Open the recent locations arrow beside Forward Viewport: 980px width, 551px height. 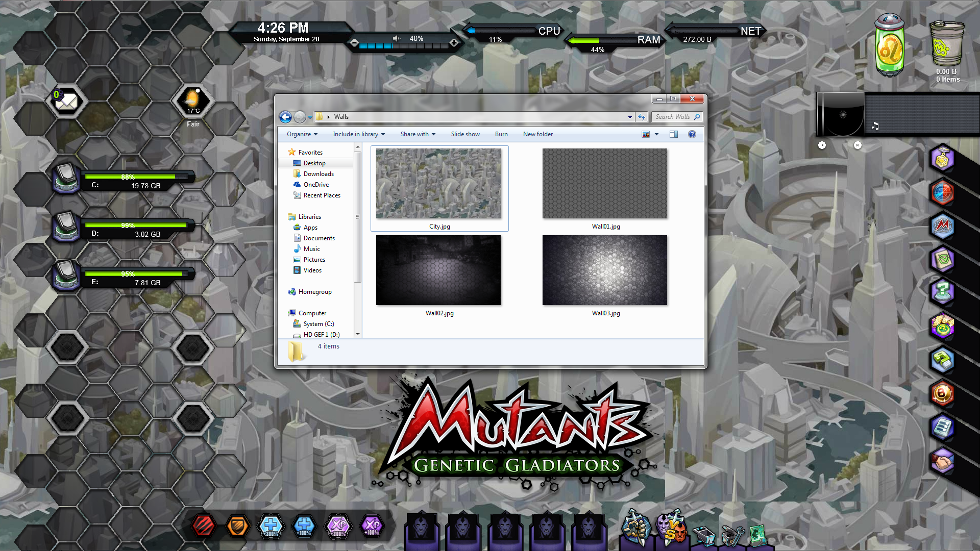[310, 117]
